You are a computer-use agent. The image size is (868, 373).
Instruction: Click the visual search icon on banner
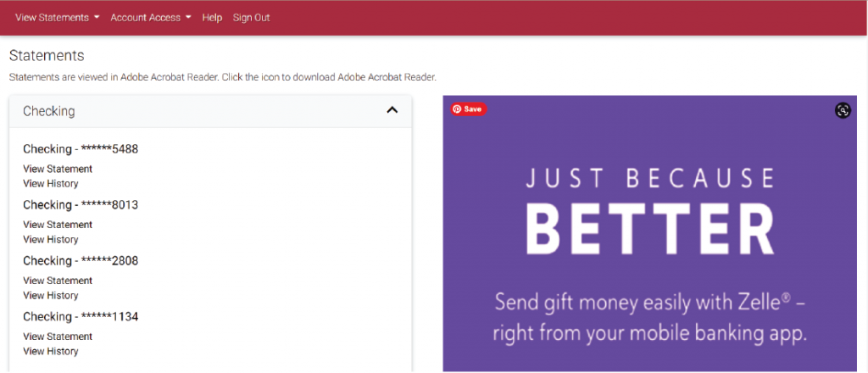pos(842,110)
